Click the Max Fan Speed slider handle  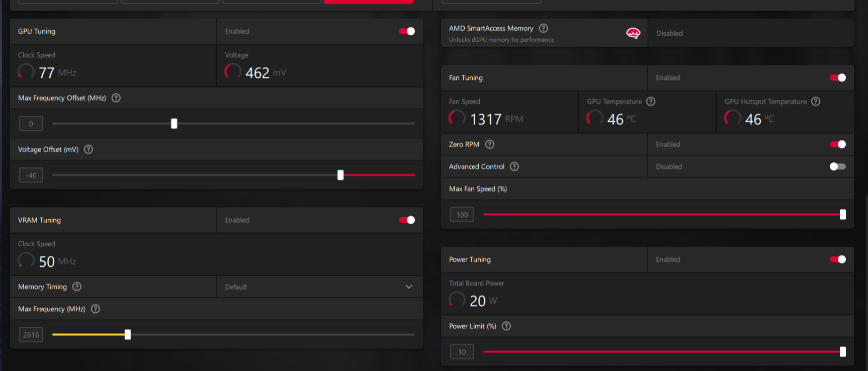843,215
